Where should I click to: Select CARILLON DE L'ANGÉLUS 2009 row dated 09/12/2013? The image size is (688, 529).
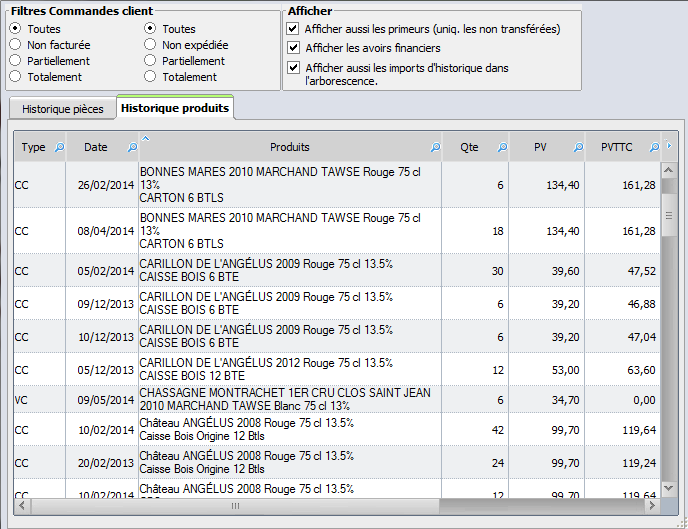(337, 304)
